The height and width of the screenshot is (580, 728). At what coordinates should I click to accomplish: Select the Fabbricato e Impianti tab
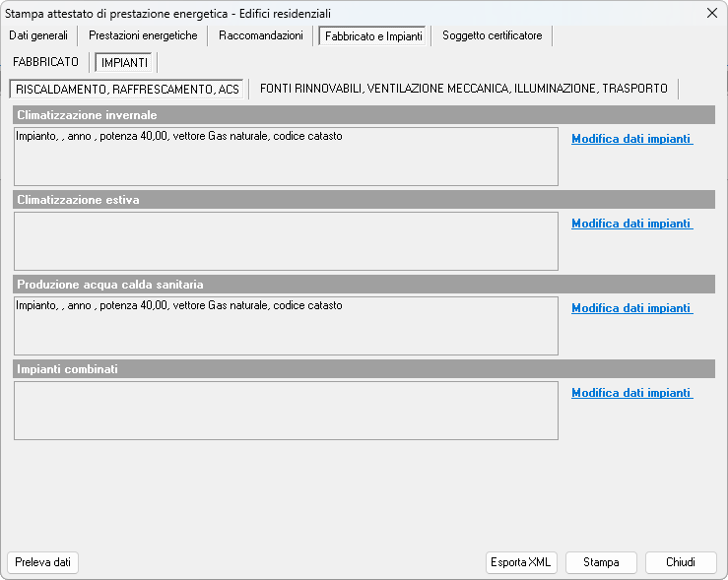[x=371, y=36]
